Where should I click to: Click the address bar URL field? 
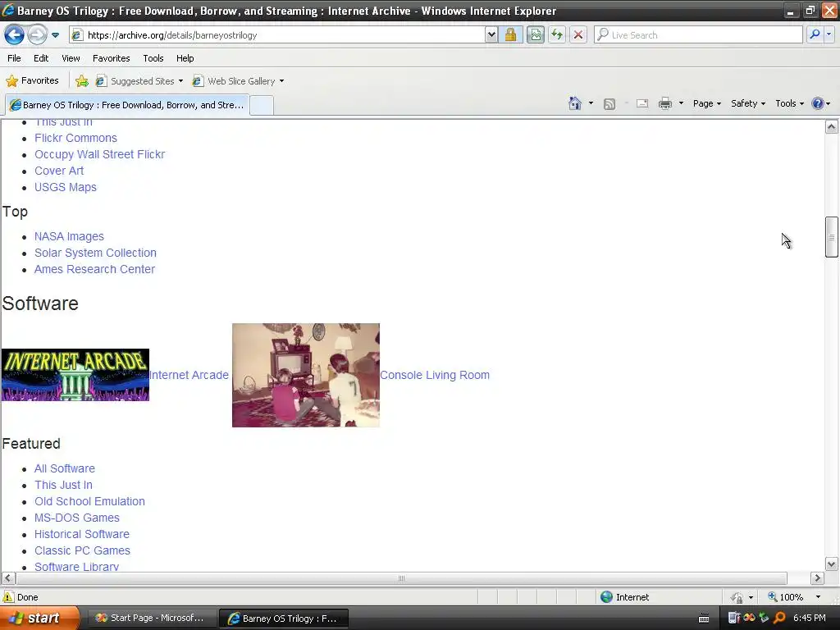click(x=285, y=34)
